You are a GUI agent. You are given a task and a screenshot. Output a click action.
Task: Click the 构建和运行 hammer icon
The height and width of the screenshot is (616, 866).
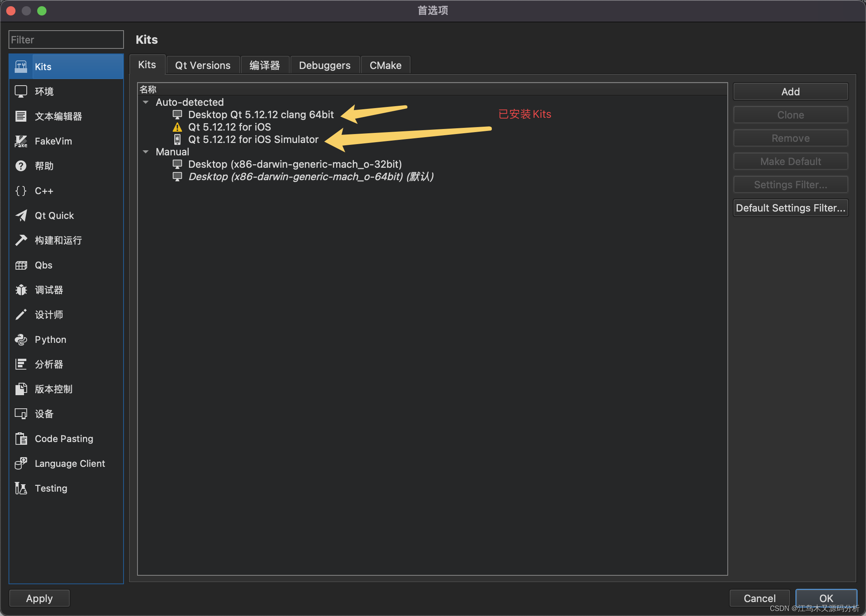click(x=21, y=240)
